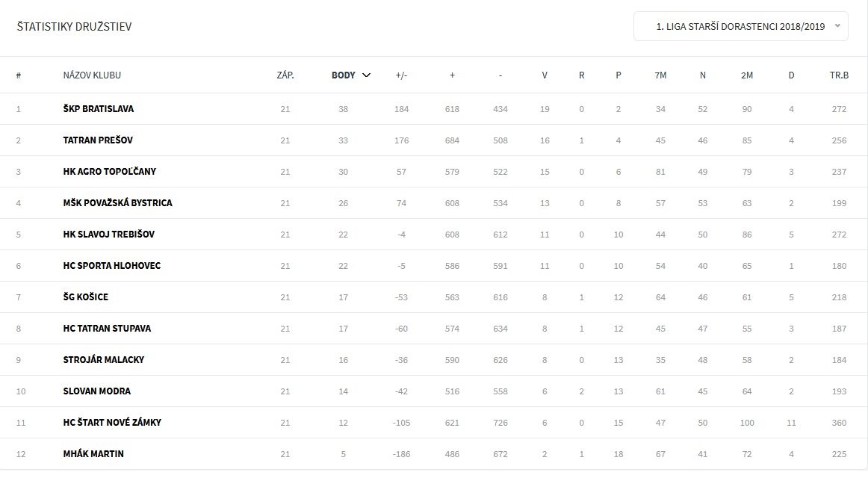Sort table by ZÁP. column

(285, 75)
